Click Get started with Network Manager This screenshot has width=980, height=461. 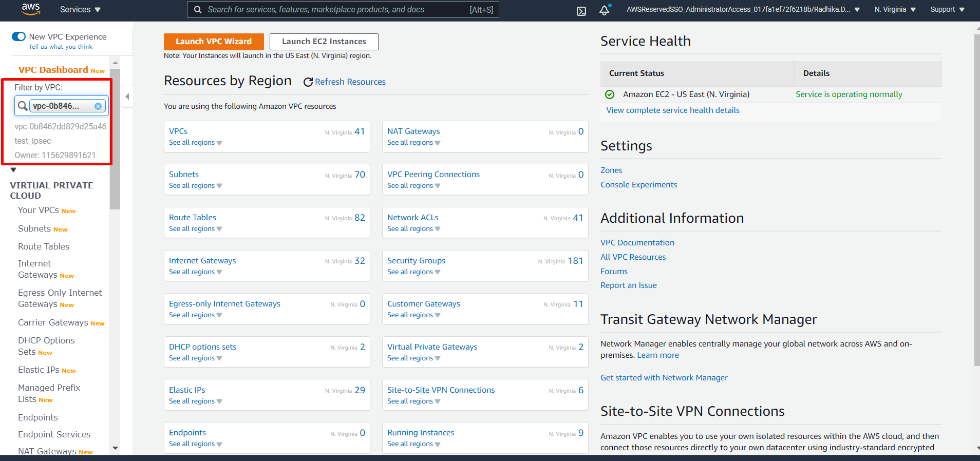[x=664, y=378]
